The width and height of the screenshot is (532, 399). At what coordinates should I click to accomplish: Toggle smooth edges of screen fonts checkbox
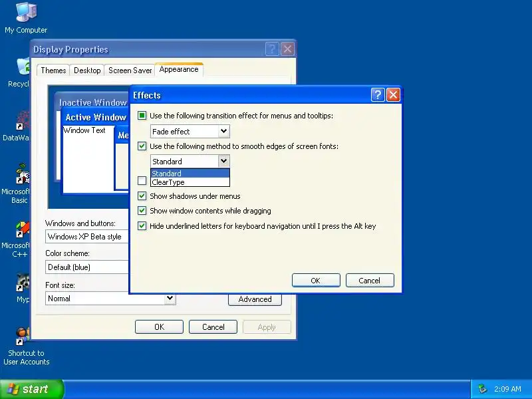point(142,146)
